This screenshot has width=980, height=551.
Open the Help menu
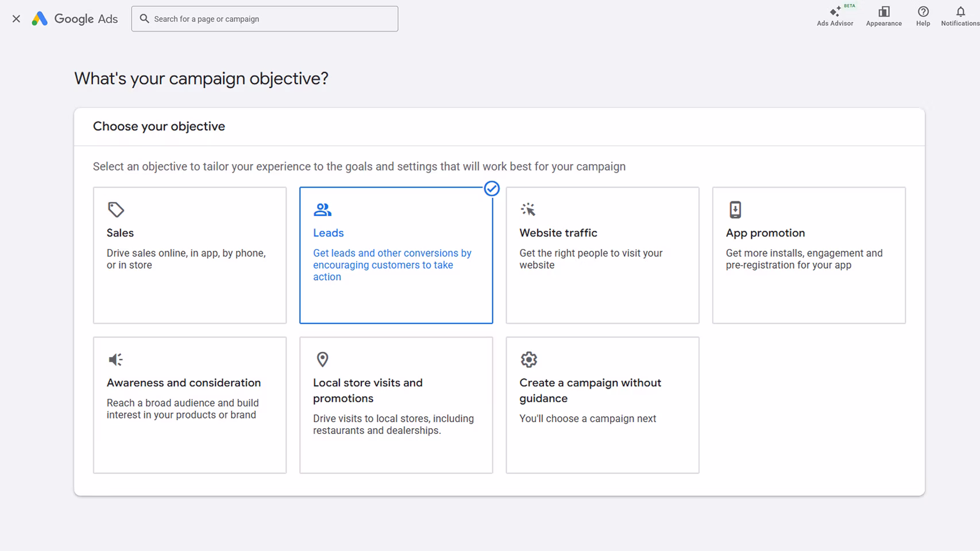pos(923,15)
